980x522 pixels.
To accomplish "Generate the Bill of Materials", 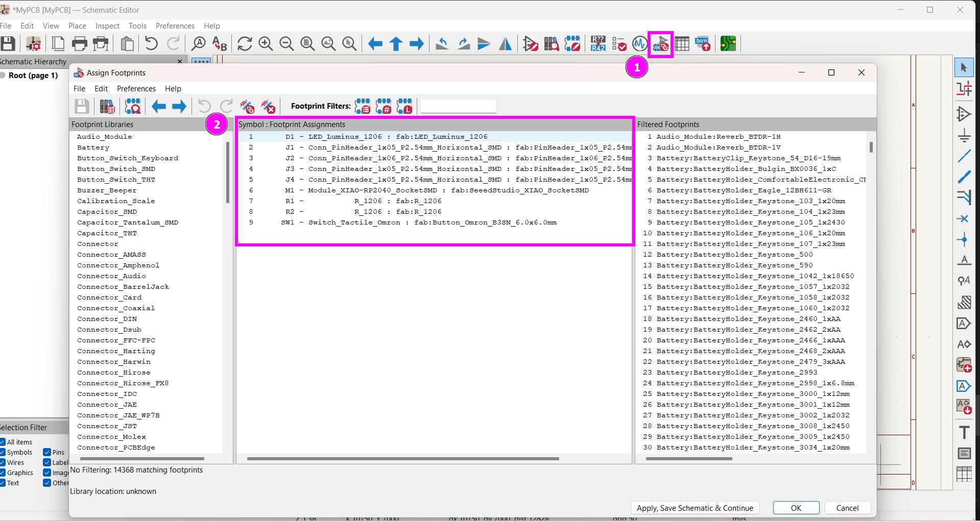I will (x=703, y=44).
